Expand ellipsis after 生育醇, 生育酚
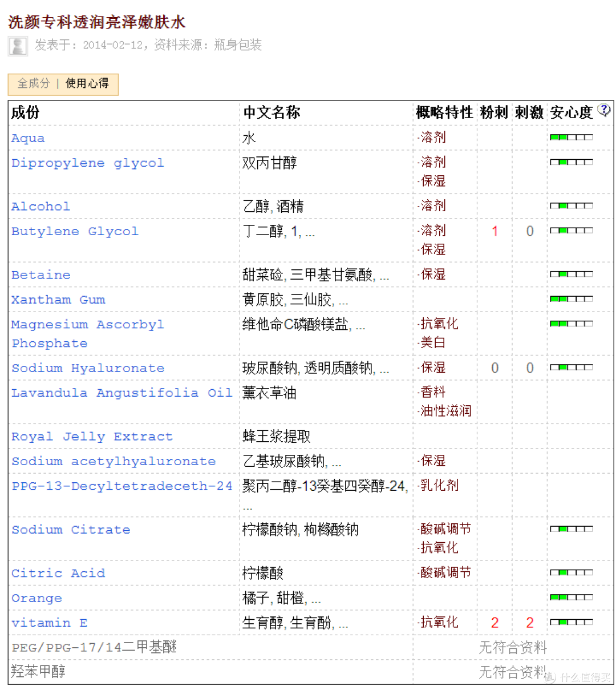The height and width of the screenshot is (690, 616). click(343, 626)
